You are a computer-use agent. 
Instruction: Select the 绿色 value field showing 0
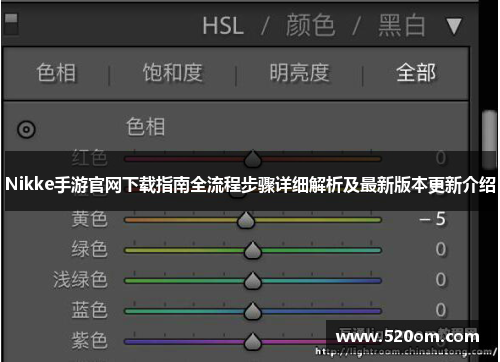[x=441, y=249]
